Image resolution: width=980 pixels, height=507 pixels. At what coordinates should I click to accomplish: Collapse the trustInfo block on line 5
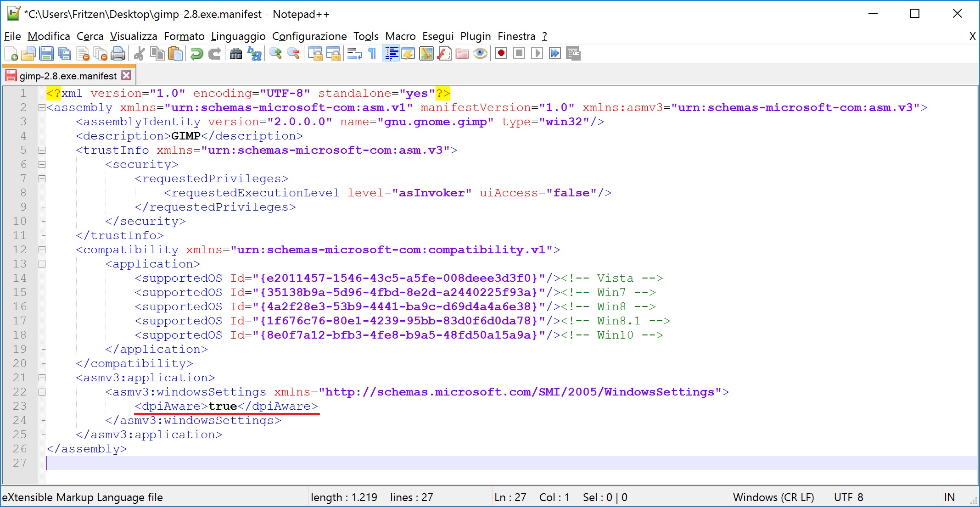coord(42,150)
